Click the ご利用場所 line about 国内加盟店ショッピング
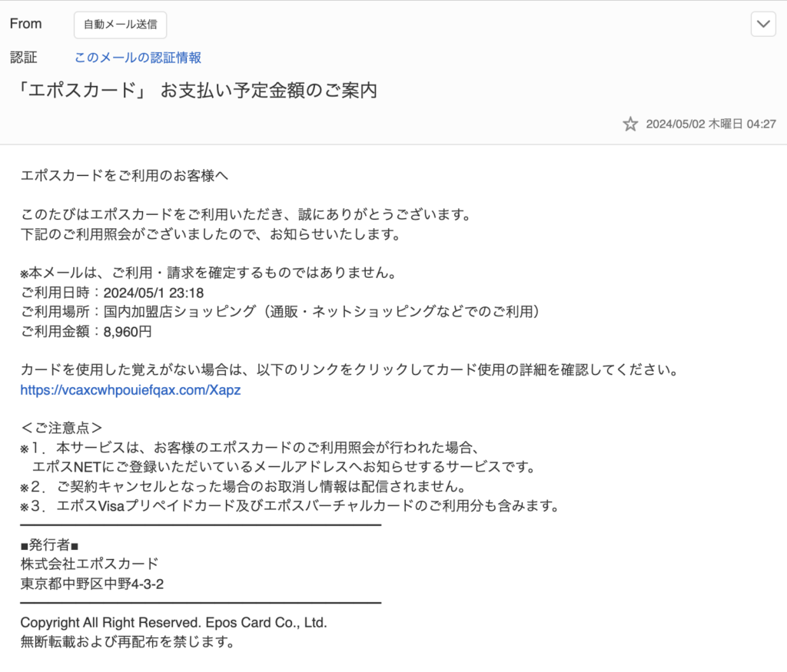This screenshot has width=787, height=672. coord(283,311)
